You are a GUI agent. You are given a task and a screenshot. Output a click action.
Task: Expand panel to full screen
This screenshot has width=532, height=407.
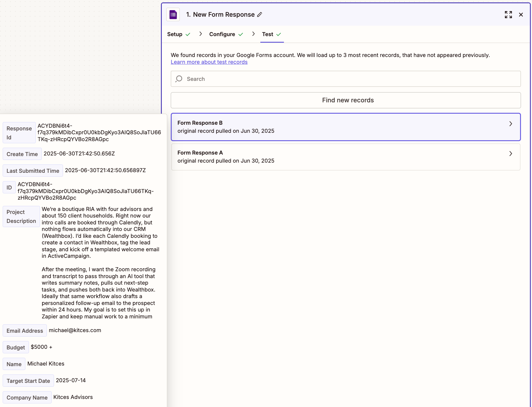508,15
